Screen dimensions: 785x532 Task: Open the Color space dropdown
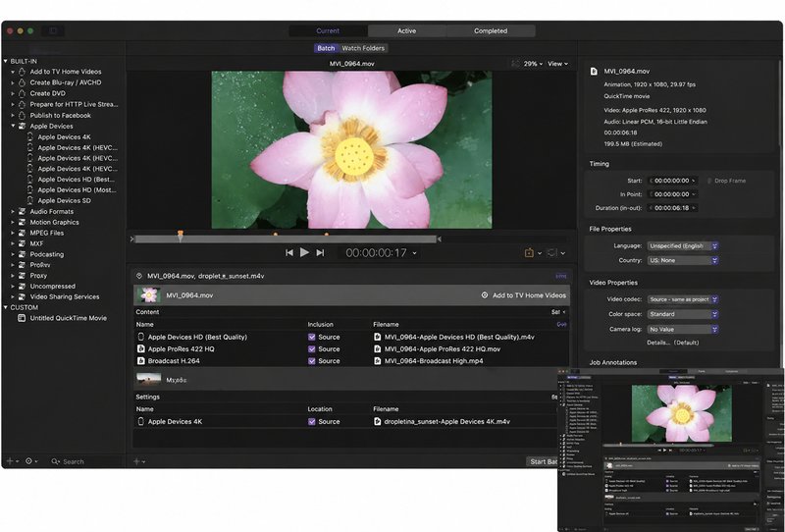click(x=683, y=315)
